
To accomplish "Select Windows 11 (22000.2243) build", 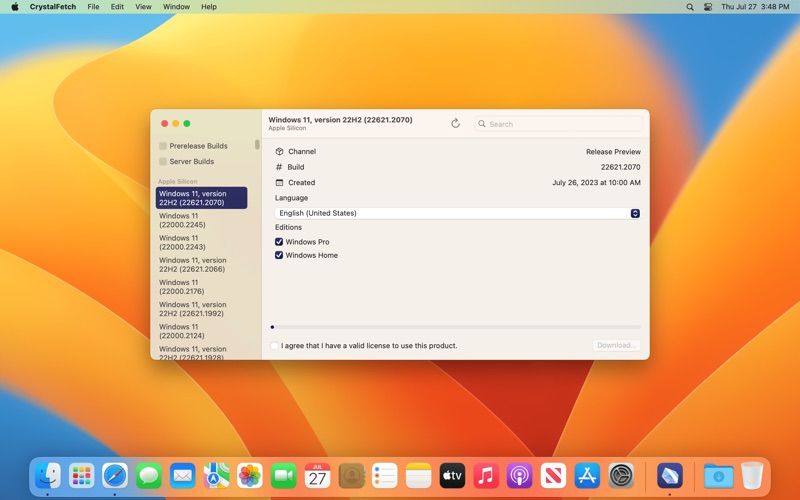I will 202,242.
